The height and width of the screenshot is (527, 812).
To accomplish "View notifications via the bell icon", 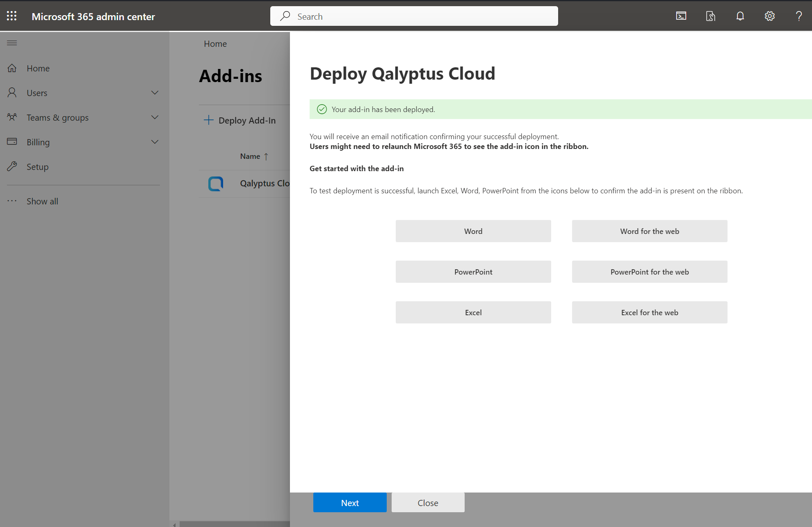I will 740,16.
